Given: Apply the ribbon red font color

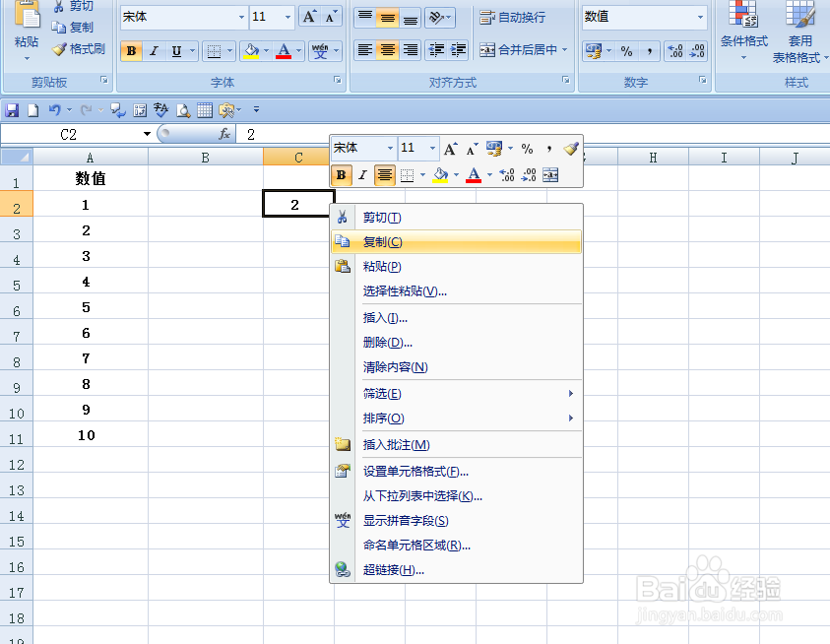Looking at the screenshot, I should pyautogui.click(x=284, y=51).
